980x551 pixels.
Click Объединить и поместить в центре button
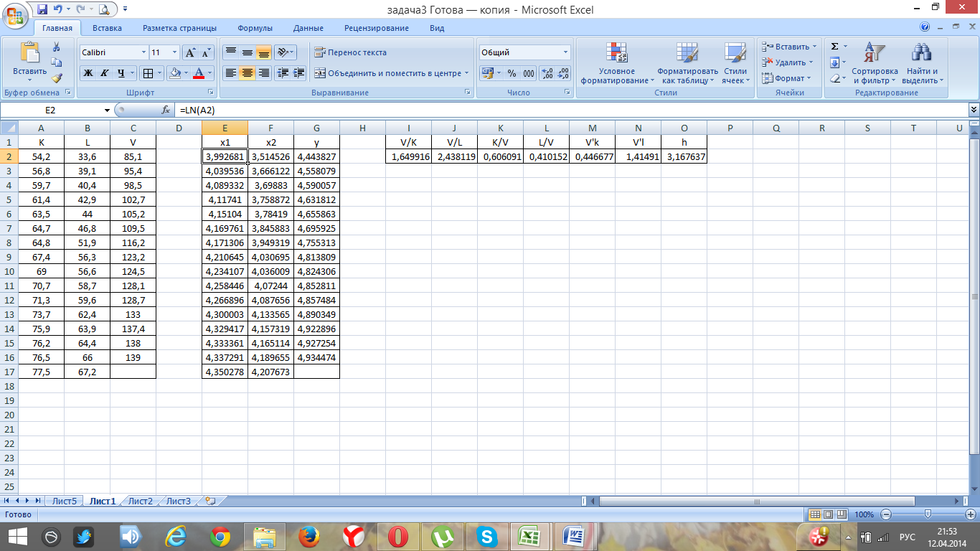pyautogui.click(x=391, y=73)
